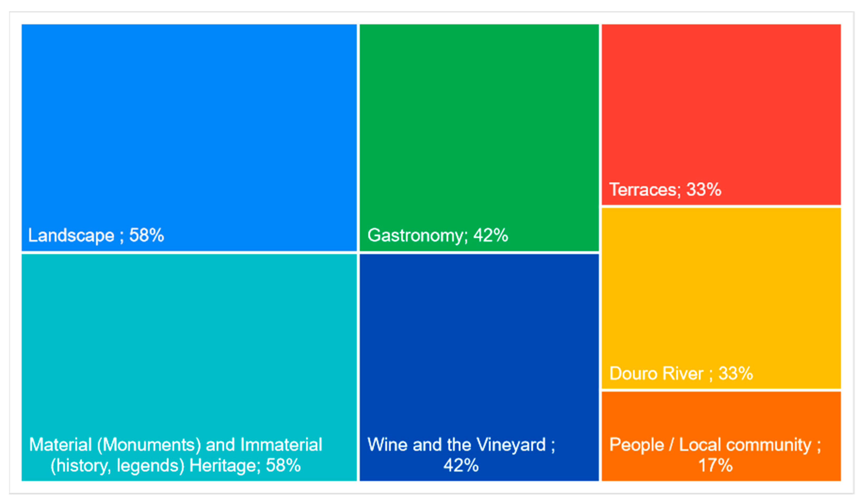The height and width of the screenshot is (504, 867).
Task: Select the "Gastronomy; 42%" label text
Action: coord(438,235)
